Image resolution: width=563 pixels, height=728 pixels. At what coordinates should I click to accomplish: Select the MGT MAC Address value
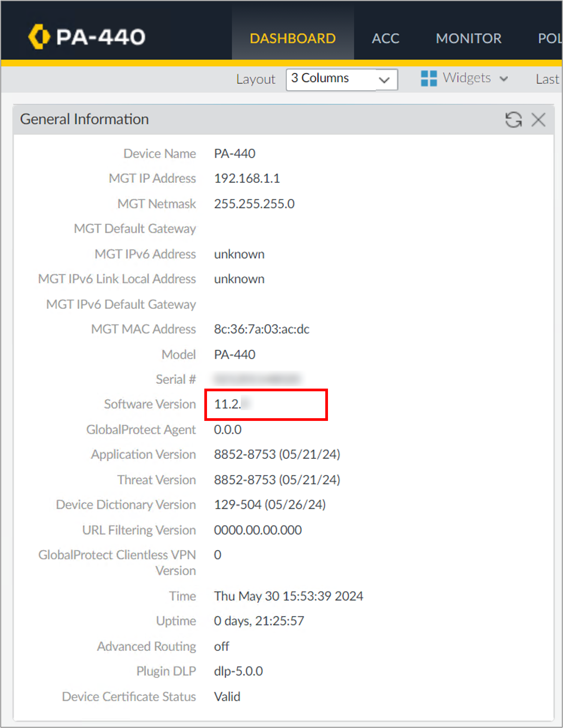[x=262, y=329]
